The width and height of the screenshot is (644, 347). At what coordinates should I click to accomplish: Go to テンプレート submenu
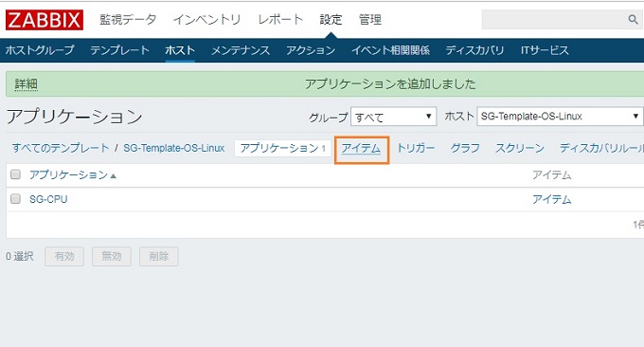tap(120, 50)
